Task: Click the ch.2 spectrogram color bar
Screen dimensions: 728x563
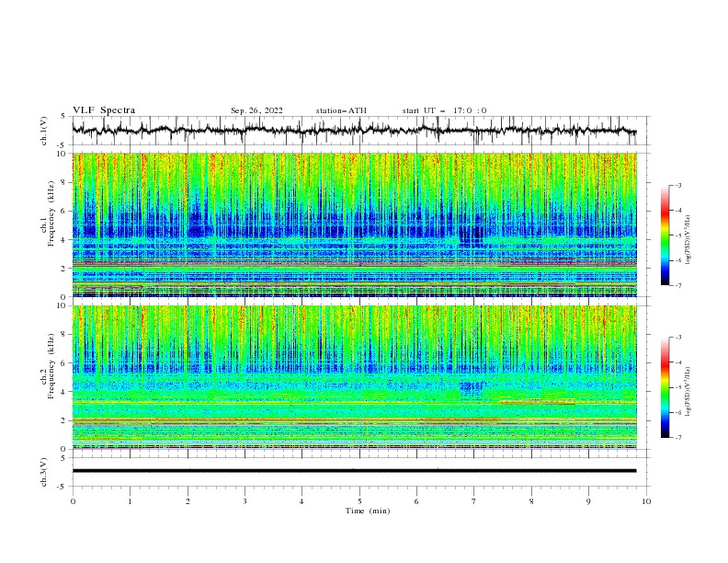Action: click(665, 387)
